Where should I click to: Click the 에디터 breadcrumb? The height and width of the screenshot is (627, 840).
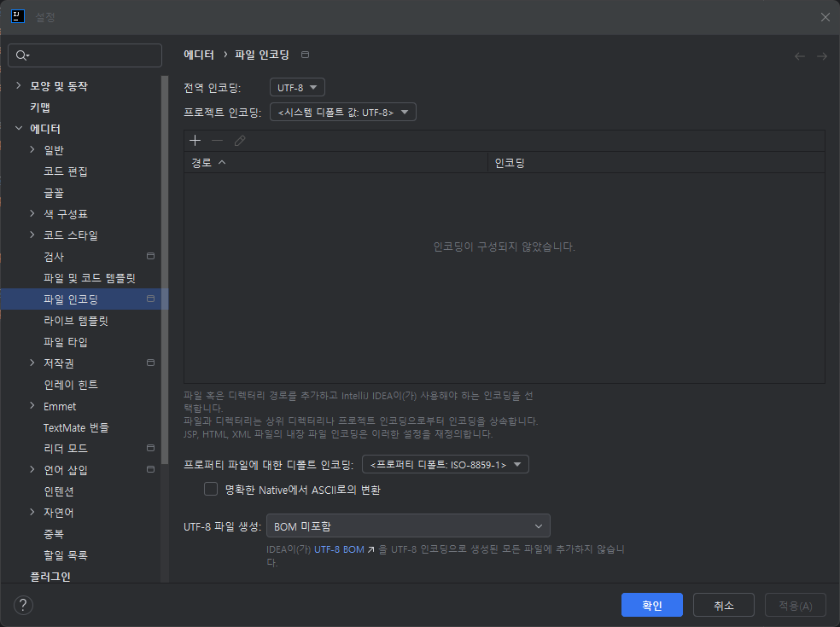tap(199, 55)
